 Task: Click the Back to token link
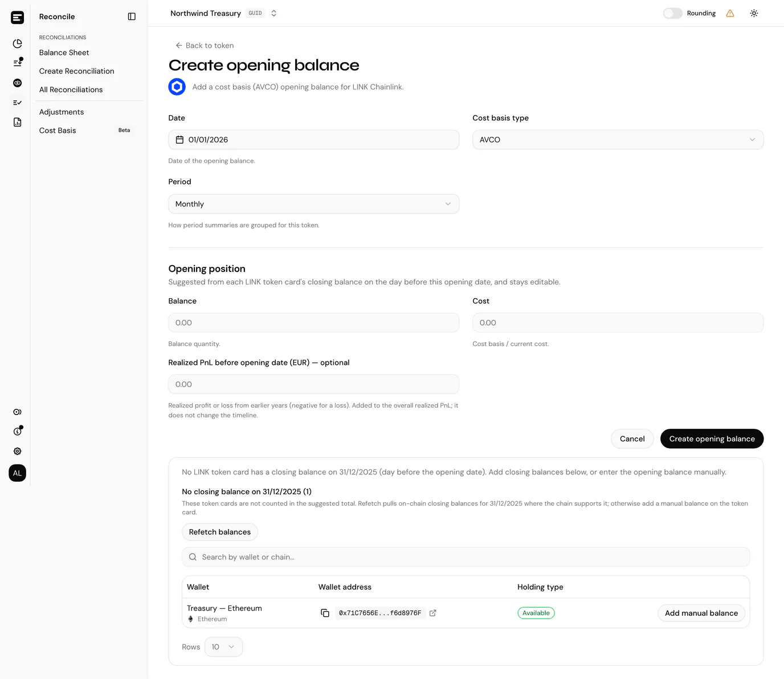click(x=205, y=46)
